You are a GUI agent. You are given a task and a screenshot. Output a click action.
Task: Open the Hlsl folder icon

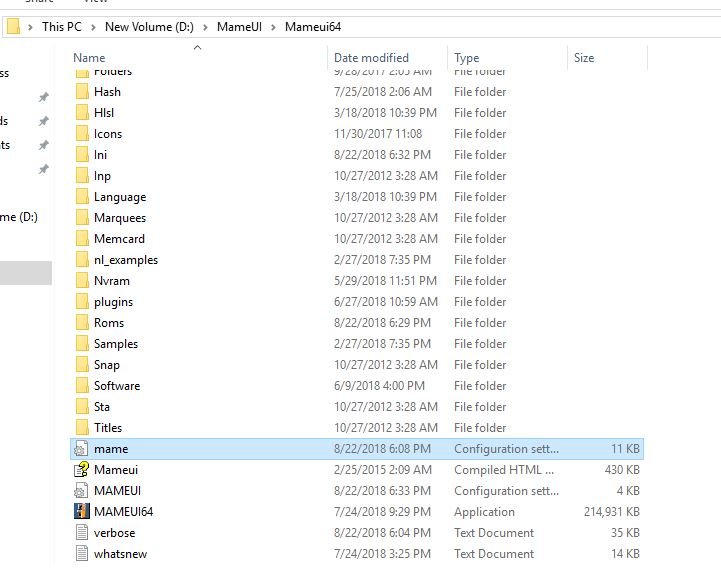pos(82,113)
